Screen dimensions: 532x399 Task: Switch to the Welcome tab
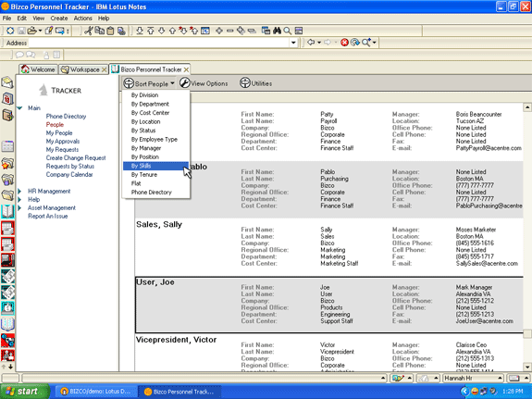coord(38,69)
